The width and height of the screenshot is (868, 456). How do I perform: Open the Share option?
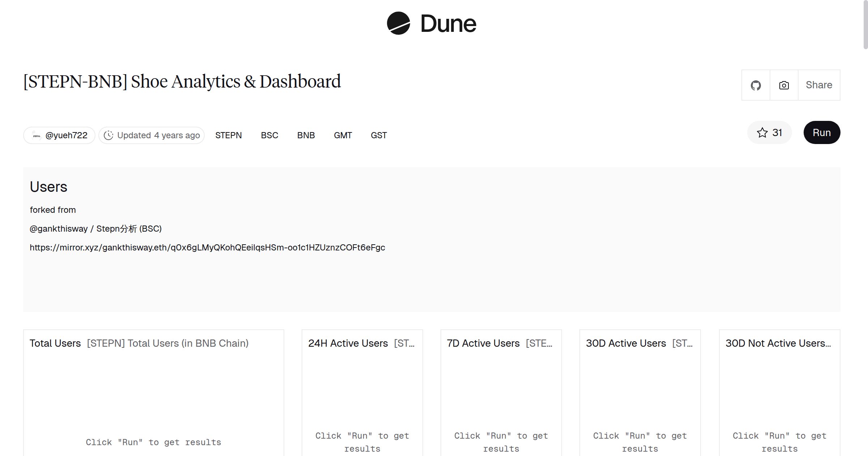tap(819, 85)
